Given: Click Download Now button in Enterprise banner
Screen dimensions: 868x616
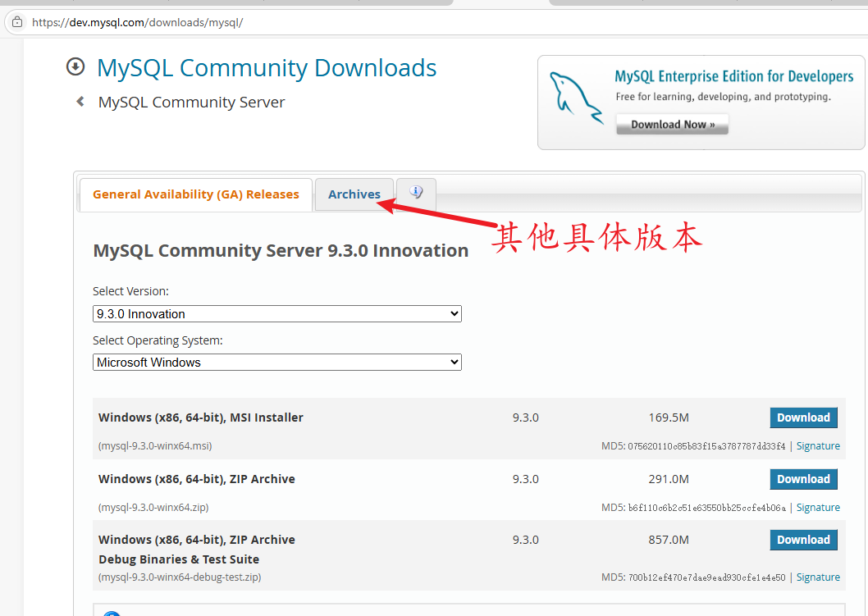Looking at the screenshot, I should pyautogui.click(x=672, y=125).
